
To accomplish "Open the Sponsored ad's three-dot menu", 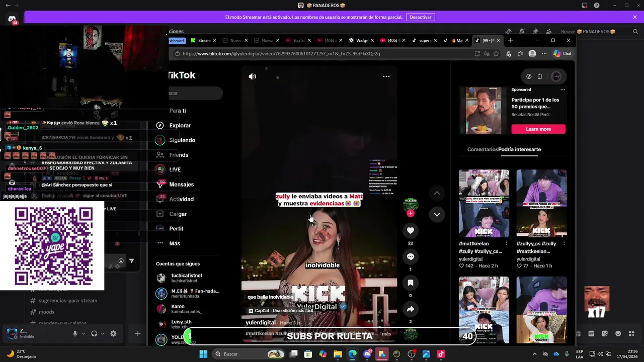I will pyautogui.click(x=562, y=89).
